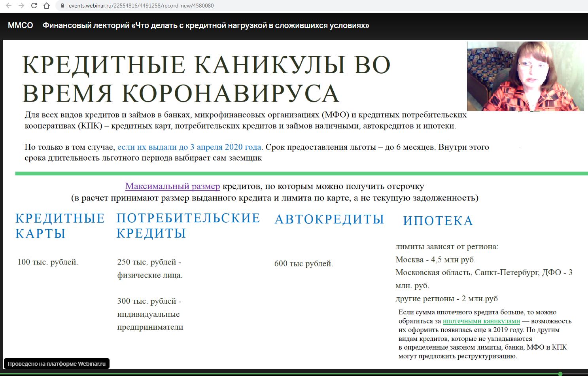588x376 pixels.
Task: Click the 100 тыс. рублей value
Action: 47,262
